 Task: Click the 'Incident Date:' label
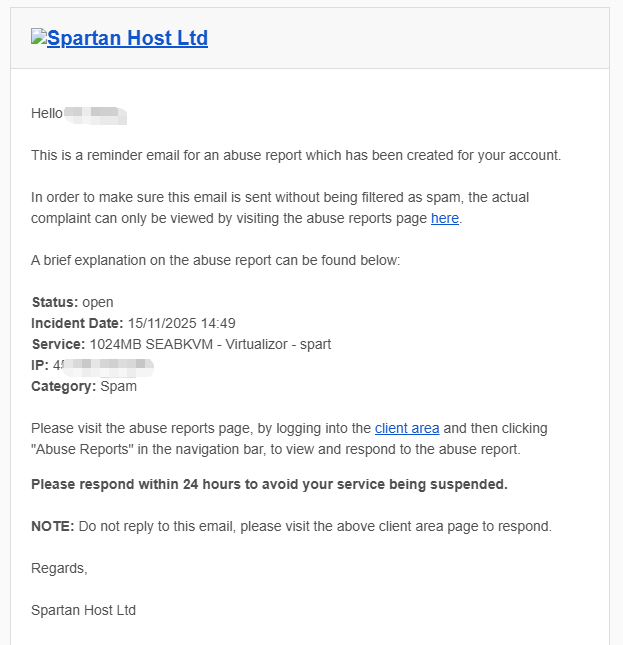(x=77, y=323)
